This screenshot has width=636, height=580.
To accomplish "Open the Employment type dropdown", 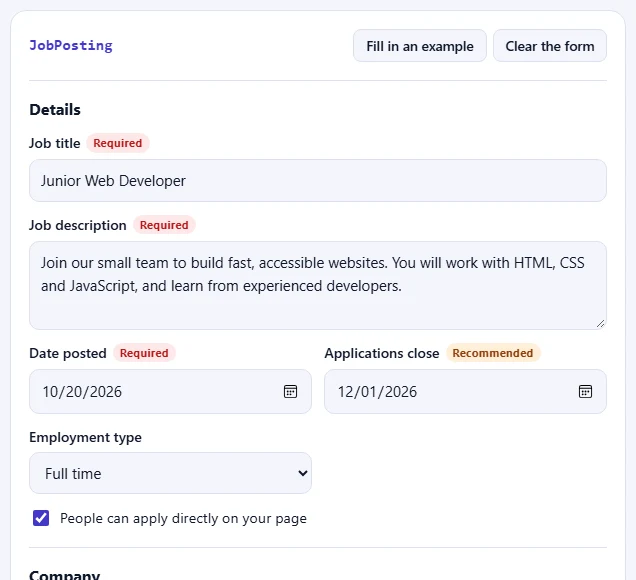I will tap(170, 473).
